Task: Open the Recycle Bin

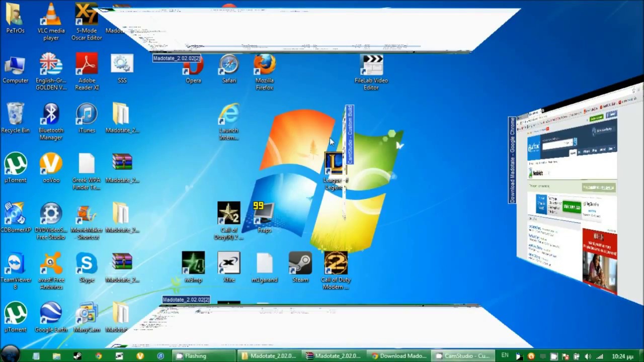Action: pos(15,118)
